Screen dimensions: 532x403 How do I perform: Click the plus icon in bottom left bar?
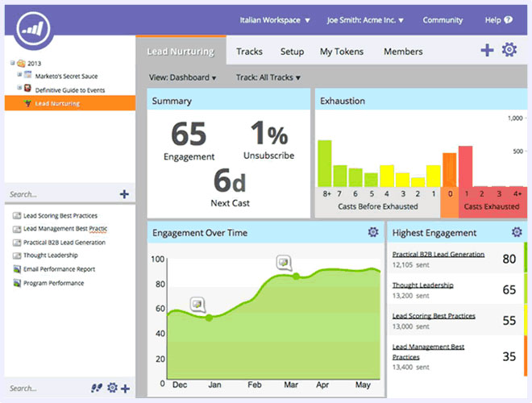[125, 388]
